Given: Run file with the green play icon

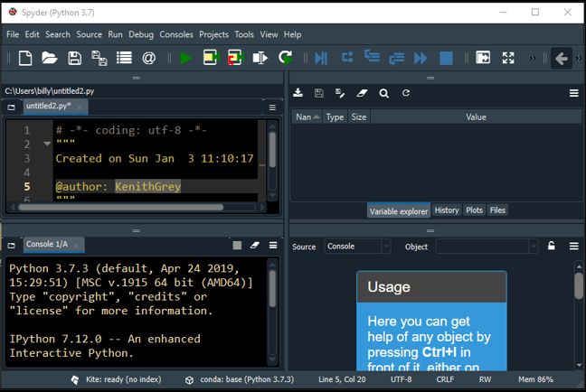Looking at the screenshot, I should pos(185,59).
